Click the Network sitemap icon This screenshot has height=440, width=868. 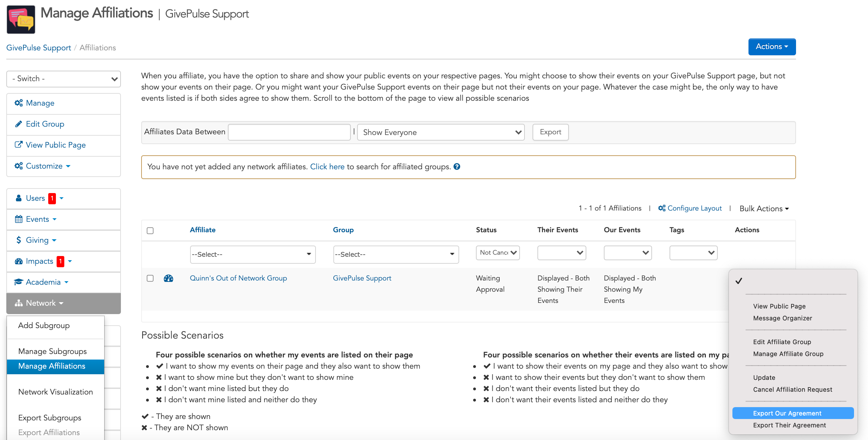pos(19,303)
